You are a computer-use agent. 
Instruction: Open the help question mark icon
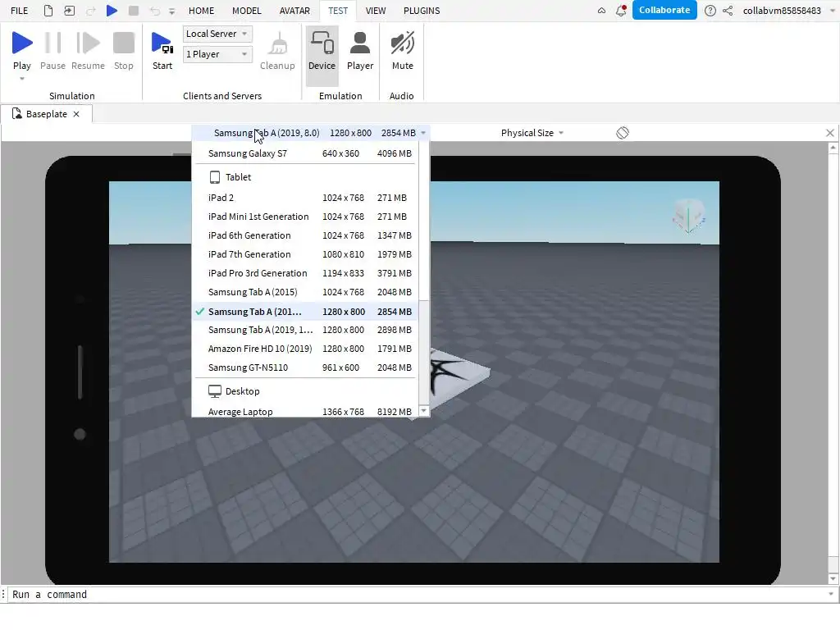click(710, 10)
